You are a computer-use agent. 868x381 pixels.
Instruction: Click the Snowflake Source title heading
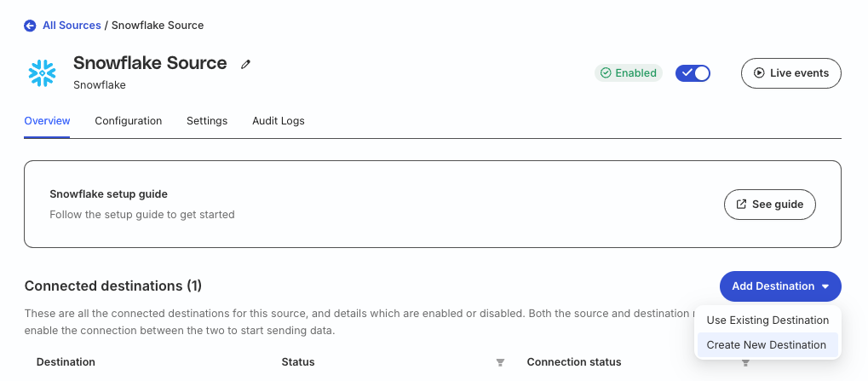[x=150, y=63]
